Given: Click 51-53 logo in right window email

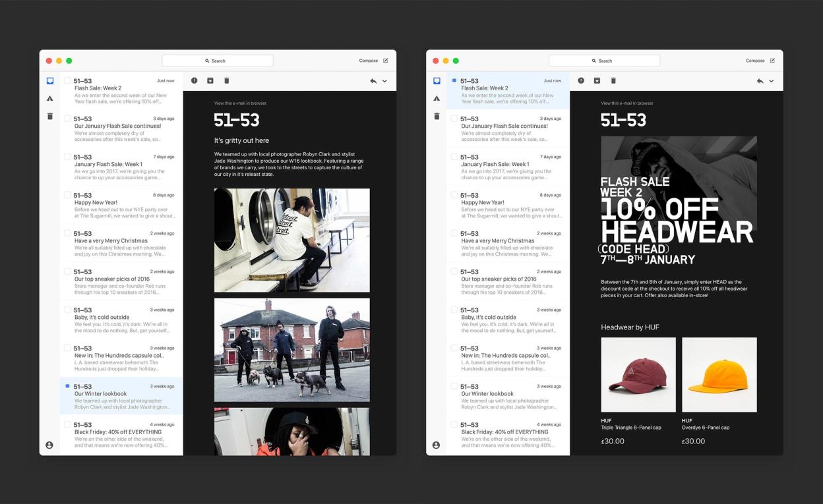Looking at the screenshot, I should [x=623, y=120].
